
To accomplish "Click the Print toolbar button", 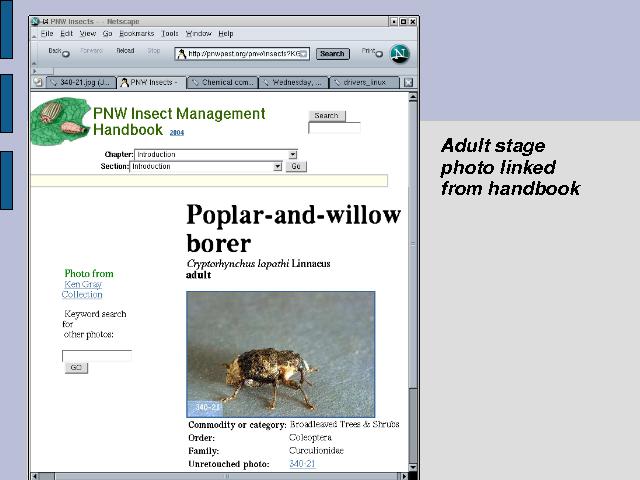I will pyautogui.click(x=371, y=52).
